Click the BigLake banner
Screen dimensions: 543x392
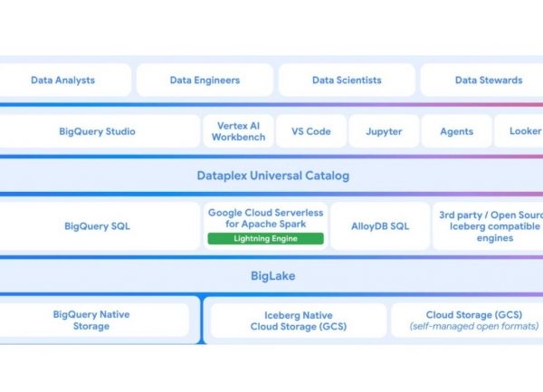point(271,275)
